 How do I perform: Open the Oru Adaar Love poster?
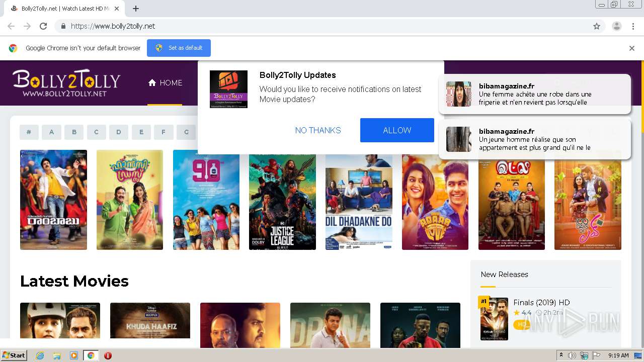pyautogui.click(x=435, y=202)
